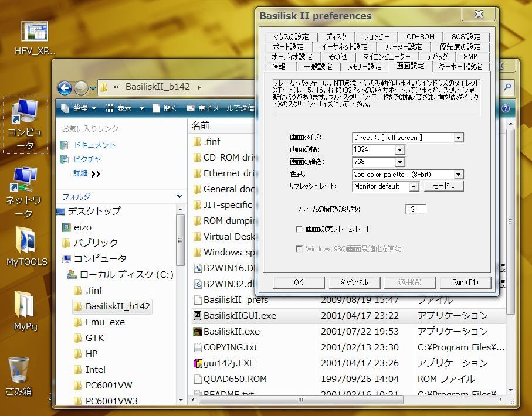Switch to the メモリー設定 tab

[x=364, y=66]
